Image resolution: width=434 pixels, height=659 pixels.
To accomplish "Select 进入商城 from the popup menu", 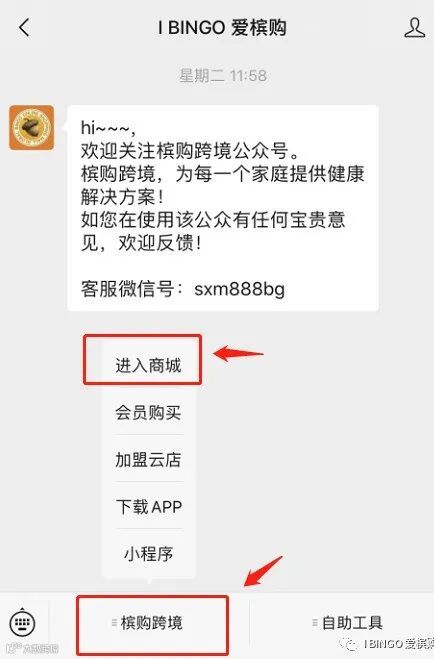I will tap(148, 365).
